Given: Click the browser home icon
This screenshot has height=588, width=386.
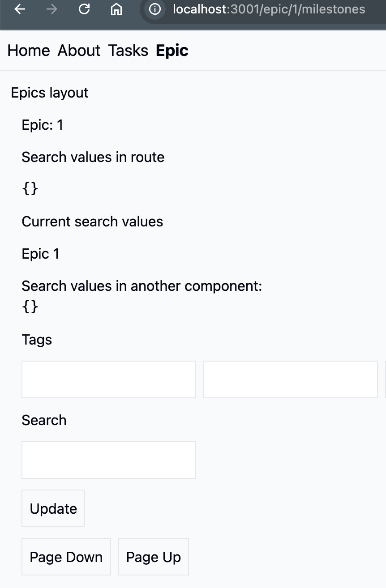Looking at the screenshot, I should [x=116, y=9].
